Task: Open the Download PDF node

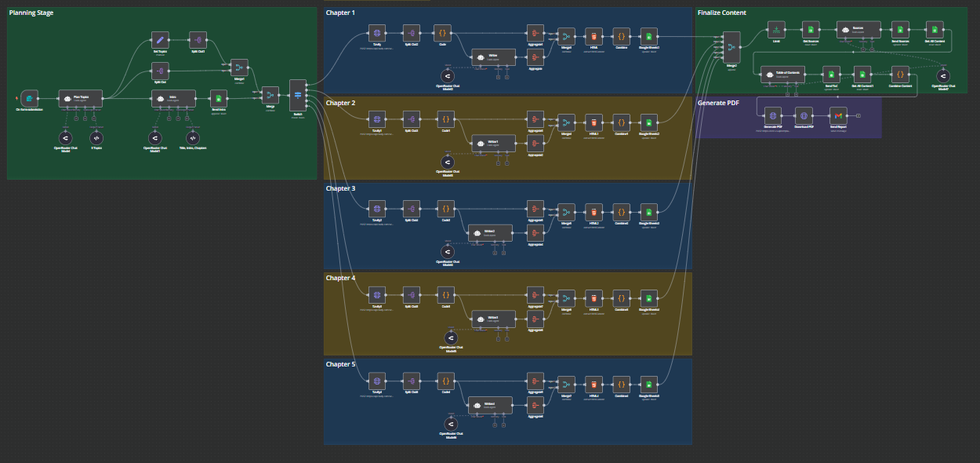Action: pyautogui.click(x=804, y=115)
